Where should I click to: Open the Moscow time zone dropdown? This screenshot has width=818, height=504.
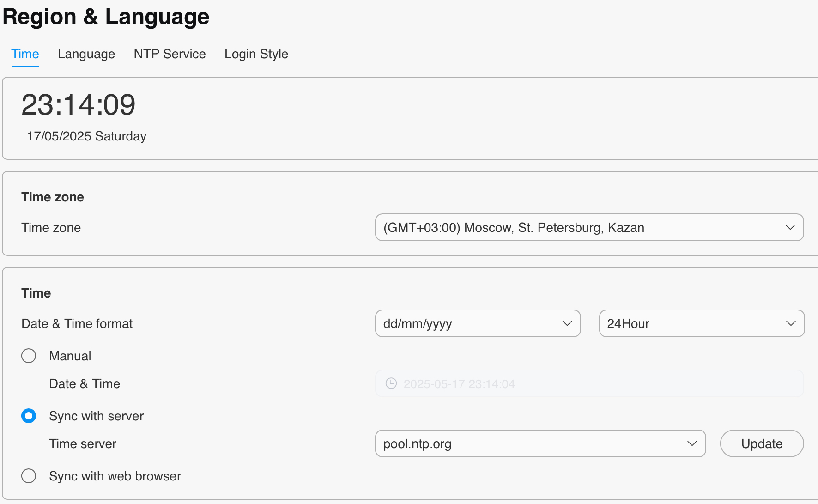tap(589, 227)
